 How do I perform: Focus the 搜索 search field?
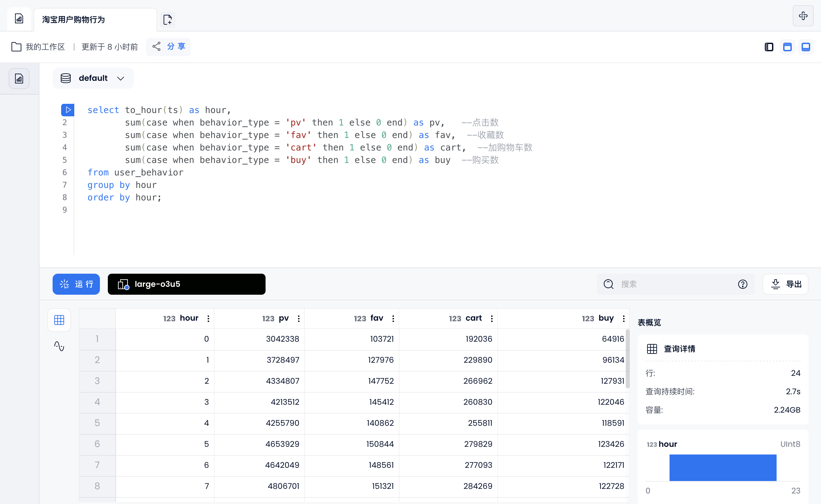point(676,284)
